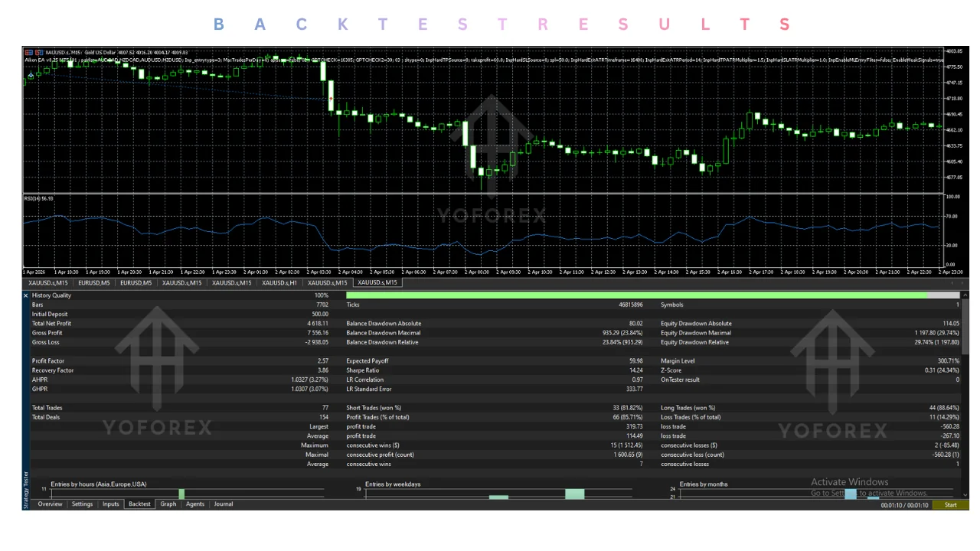Click Recovery Factor value 3.86
This screenshot has height=551, width=980.
click(x=323, y=370)
